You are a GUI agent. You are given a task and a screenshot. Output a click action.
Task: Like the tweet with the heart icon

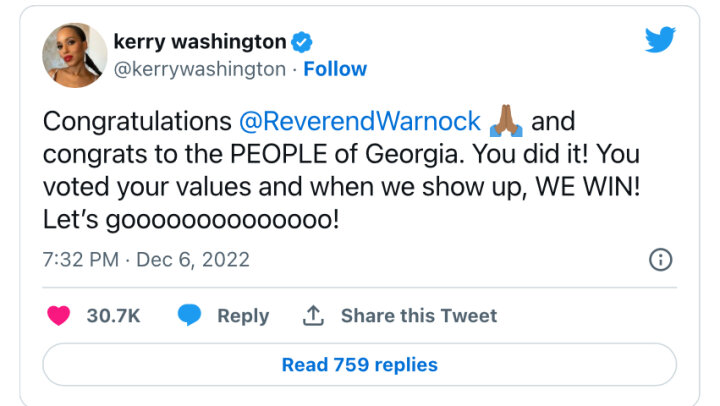tap(59, 315)
